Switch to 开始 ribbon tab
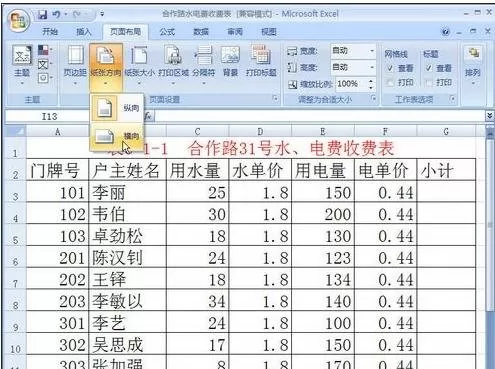Image resolution: width=495 pixels, height=369 pixels. click(50, 32)
